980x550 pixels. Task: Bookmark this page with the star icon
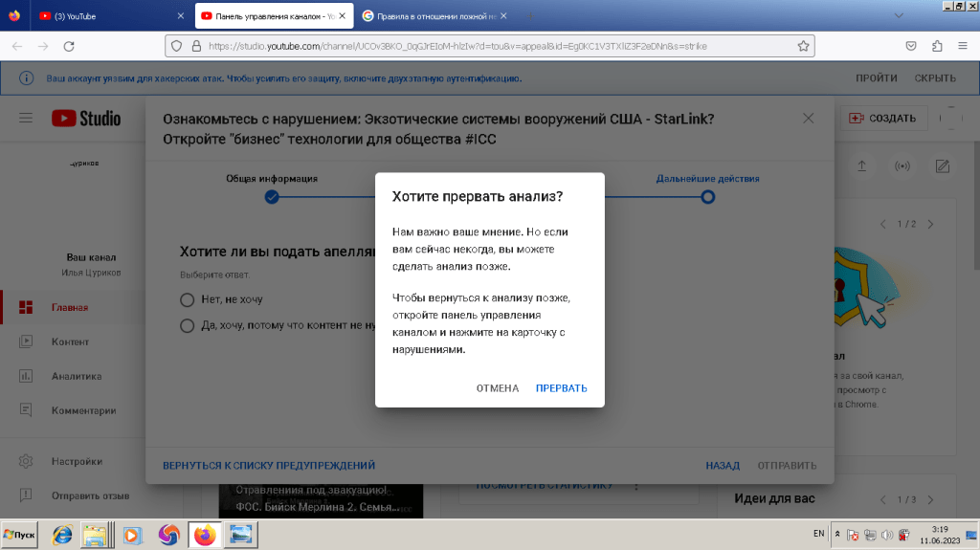(804, 45)
